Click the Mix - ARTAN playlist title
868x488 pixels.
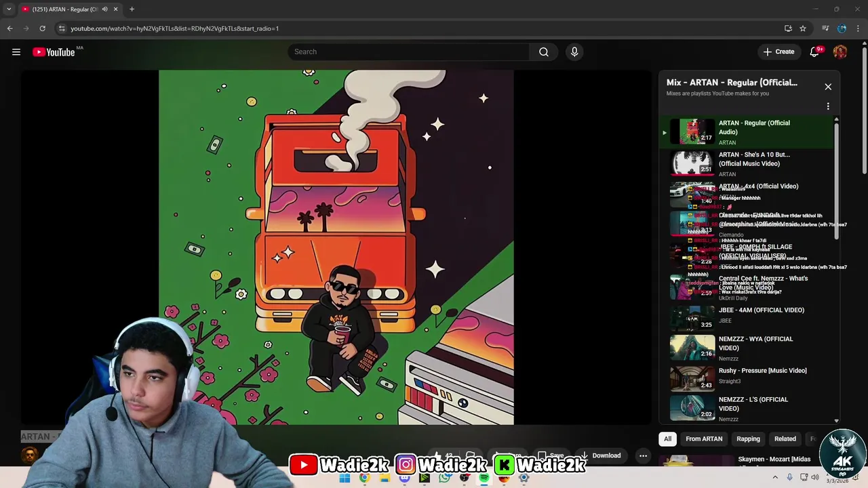tap(732, 83)
